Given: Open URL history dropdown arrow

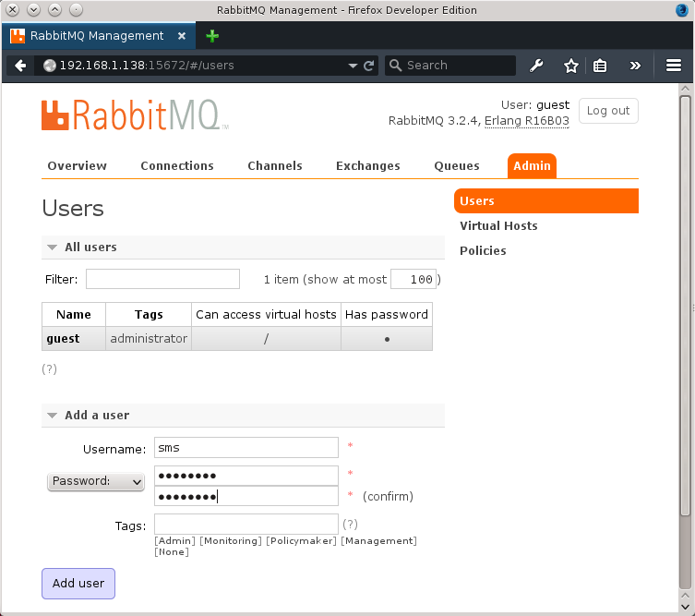Looking at the screenshot, I should click(x=353, y=66).
